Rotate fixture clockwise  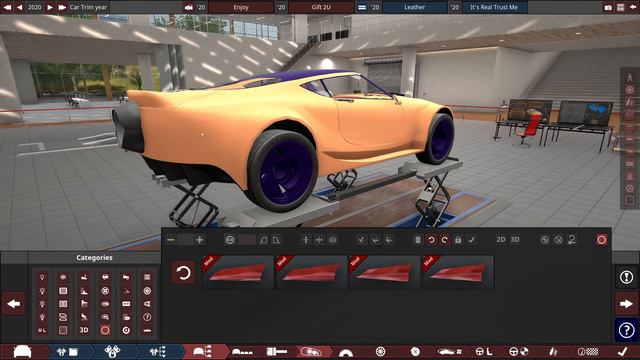(444, 240)
